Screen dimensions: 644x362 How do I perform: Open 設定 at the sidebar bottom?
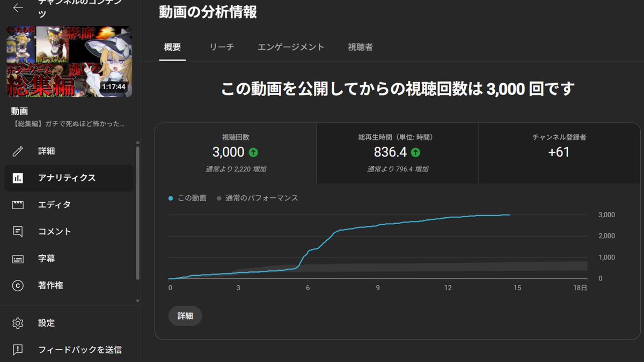pyautogui.click(x=69, y=323)
